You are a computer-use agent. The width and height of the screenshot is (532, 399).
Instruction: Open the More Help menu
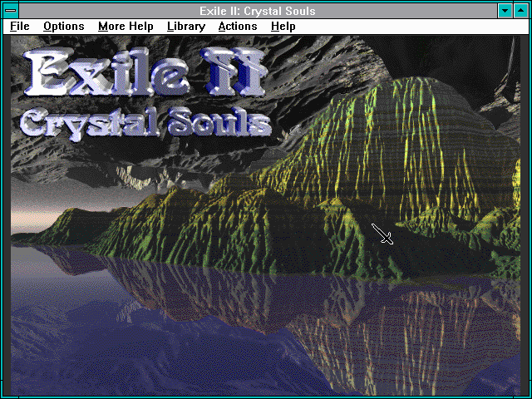pos(126,27)
